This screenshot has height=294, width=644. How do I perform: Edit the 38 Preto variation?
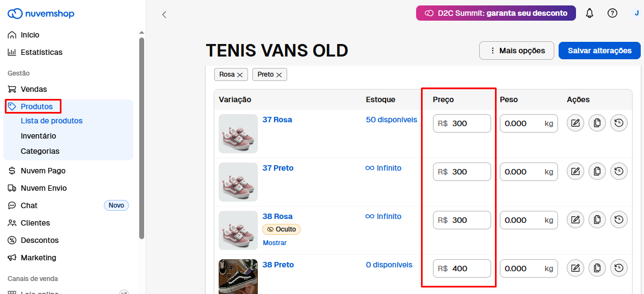point(575,268)
